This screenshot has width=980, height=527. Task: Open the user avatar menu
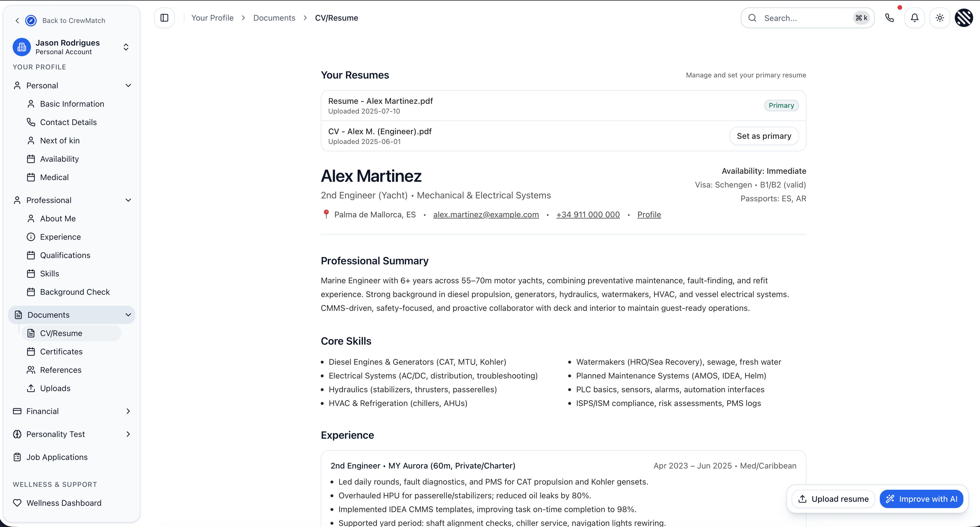964,18
